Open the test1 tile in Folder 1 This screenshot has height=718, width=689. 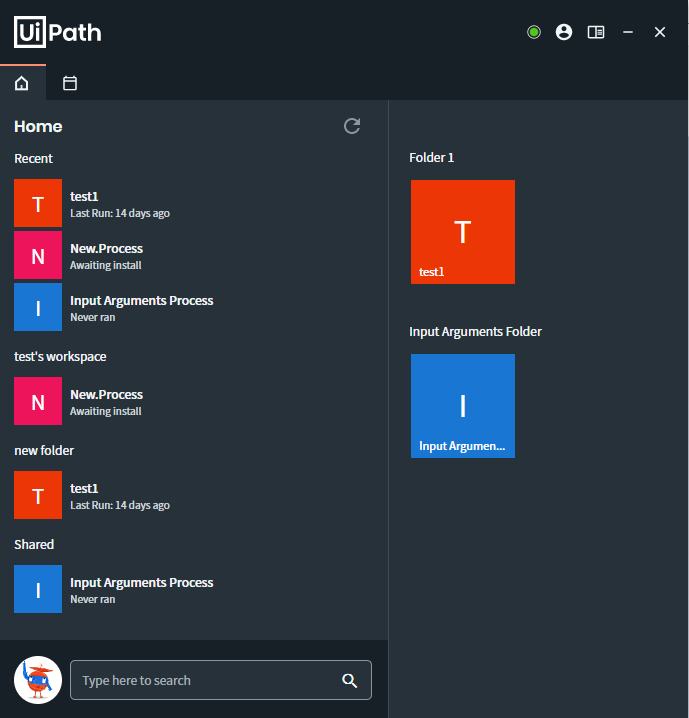point(463,232)
